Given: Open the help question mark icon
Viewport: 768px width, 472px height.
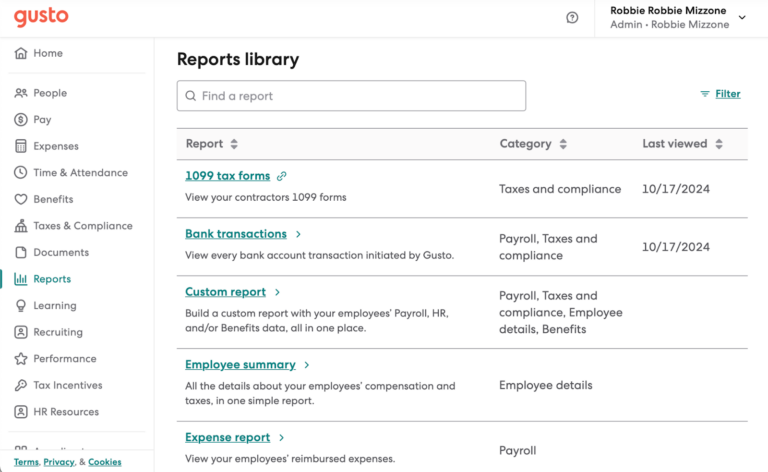Looking at the screenshot, I should point(572,18).
